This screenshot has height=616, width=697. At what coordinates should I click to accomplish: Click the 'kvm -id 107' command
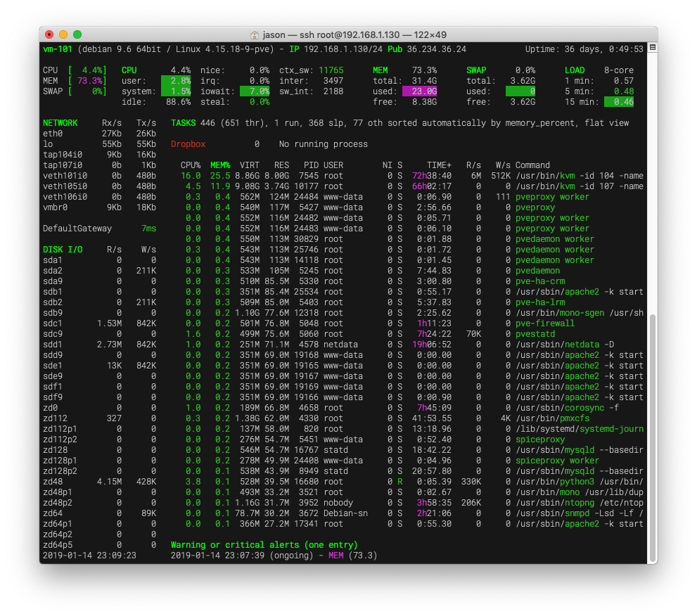coord(580,186)
